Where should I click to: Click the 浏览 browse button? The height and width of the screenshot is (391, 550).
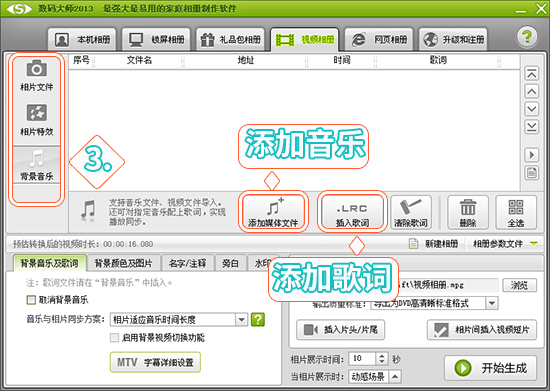coord(519,285)
